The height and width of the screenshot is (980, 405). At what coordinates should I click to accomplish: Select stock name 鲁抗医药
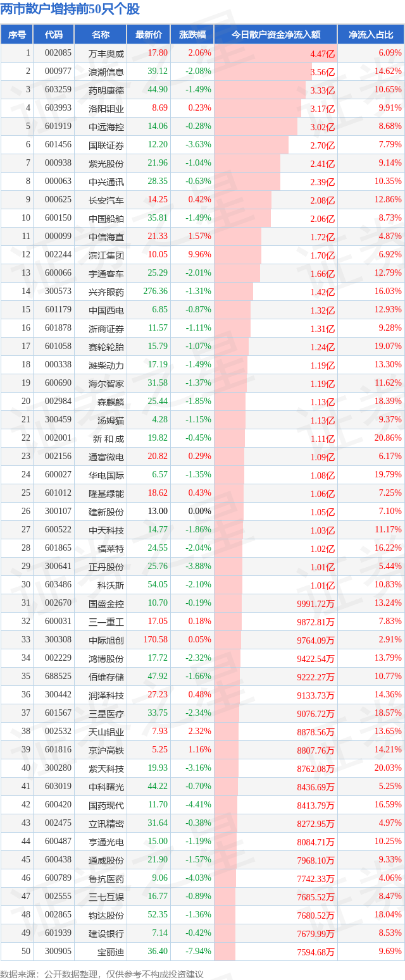click(x=106, y=878)
